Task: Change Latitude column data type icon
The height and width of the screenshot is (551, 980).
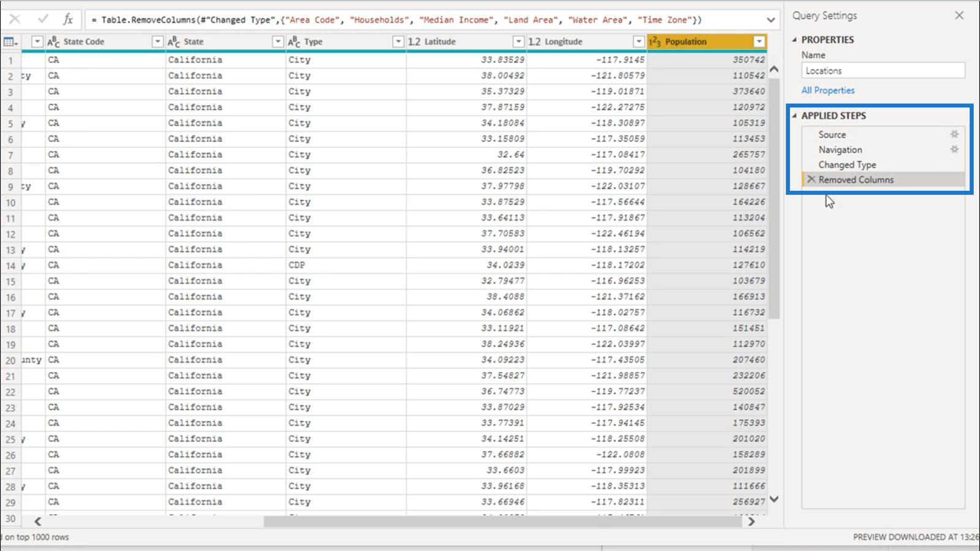Action: point(414,42)
